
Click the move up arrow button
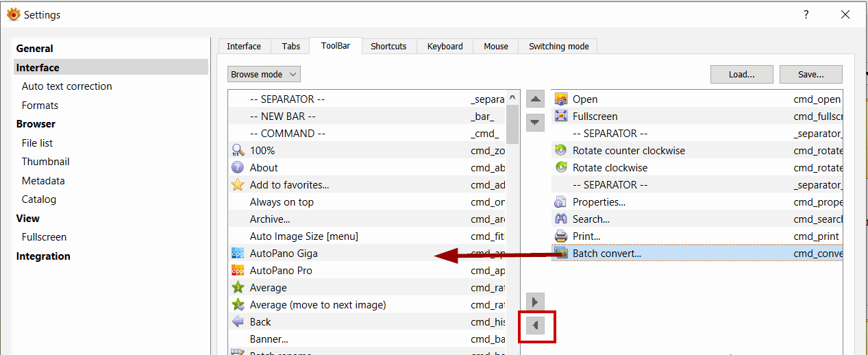(x=536, y=99)
